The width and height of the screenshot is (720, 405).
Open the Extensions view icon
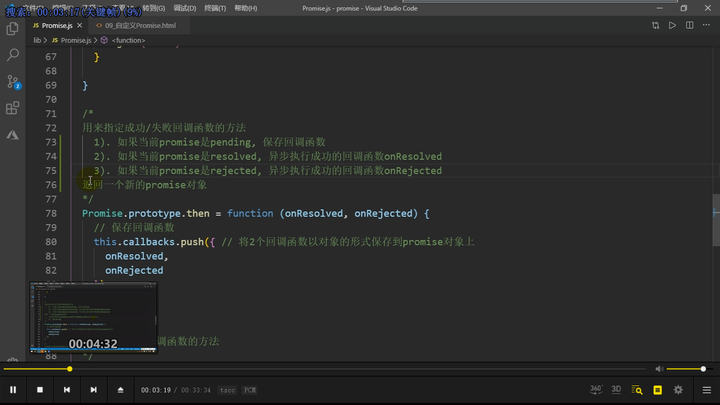pos(12,108)
